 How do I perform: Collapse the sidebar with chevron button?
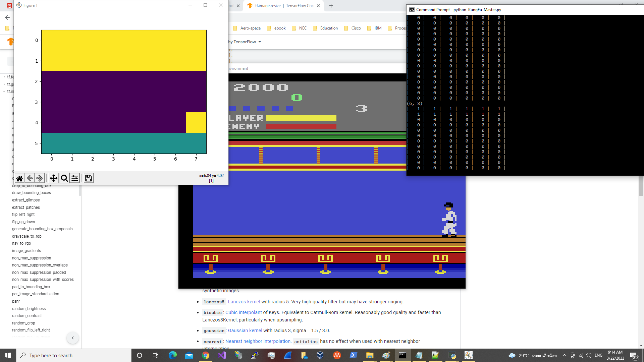tap(73, 338)
